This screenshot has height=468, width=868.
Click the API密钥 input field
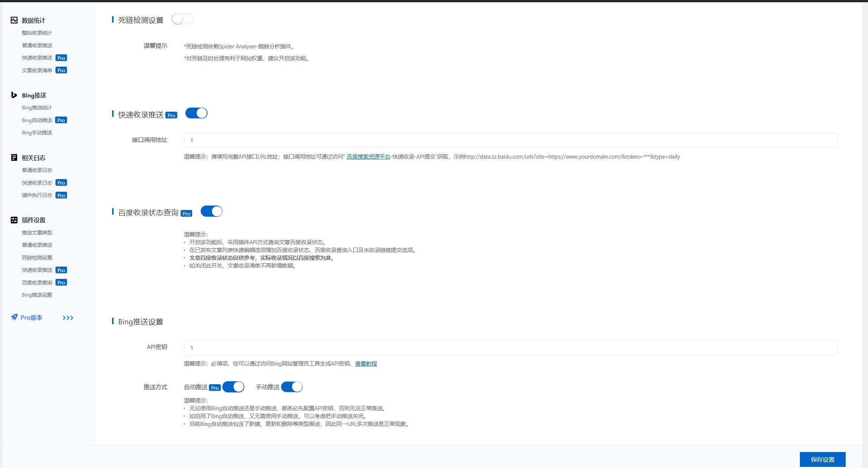(x=509, y=347)
